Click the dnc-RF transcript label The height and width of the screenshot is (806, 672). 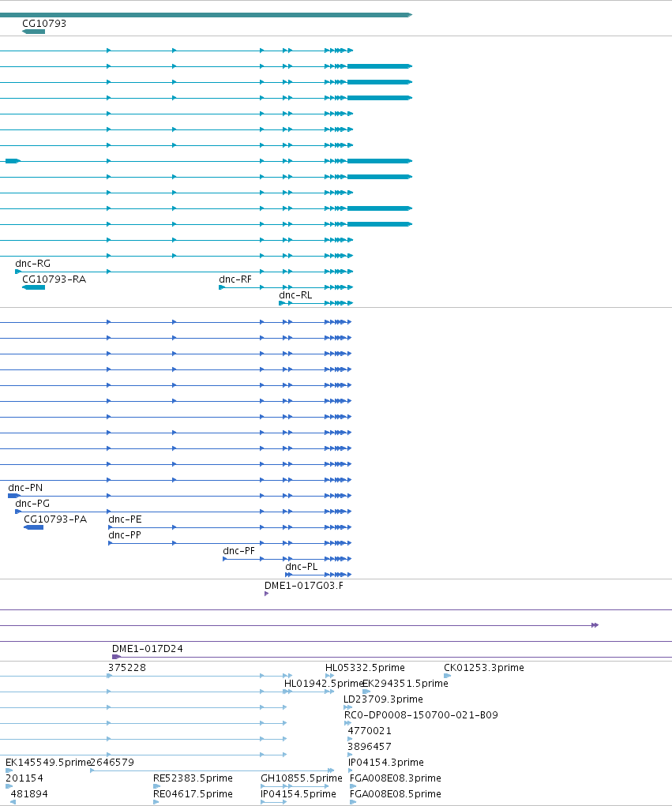point(235,279)
